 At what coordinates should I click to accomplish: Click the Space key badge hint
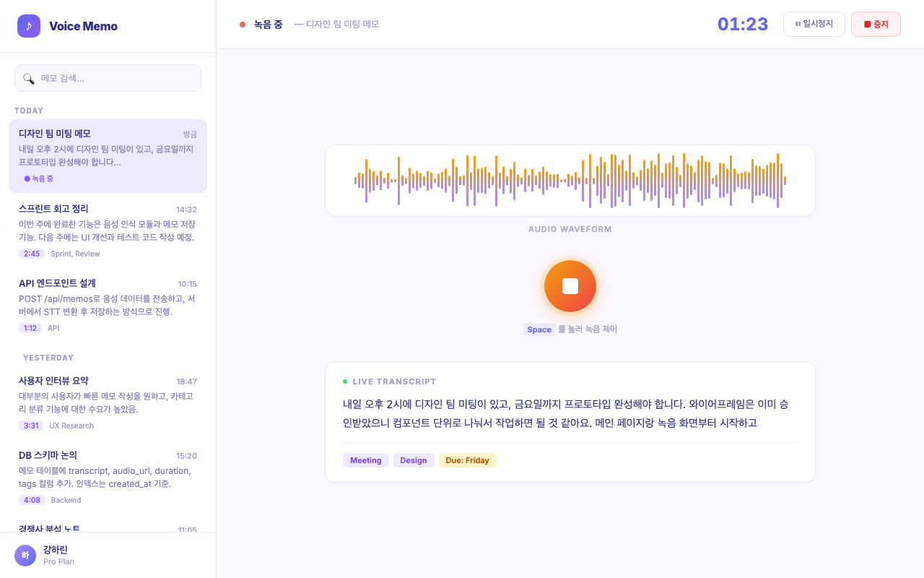pos(539,329)
